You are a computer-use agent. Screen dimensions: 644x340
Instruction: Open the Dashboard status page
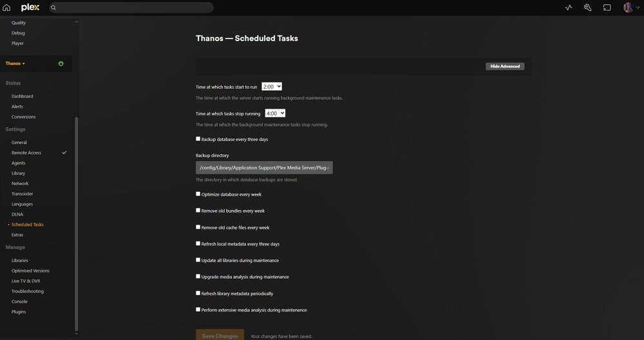(x=22, y=97)
